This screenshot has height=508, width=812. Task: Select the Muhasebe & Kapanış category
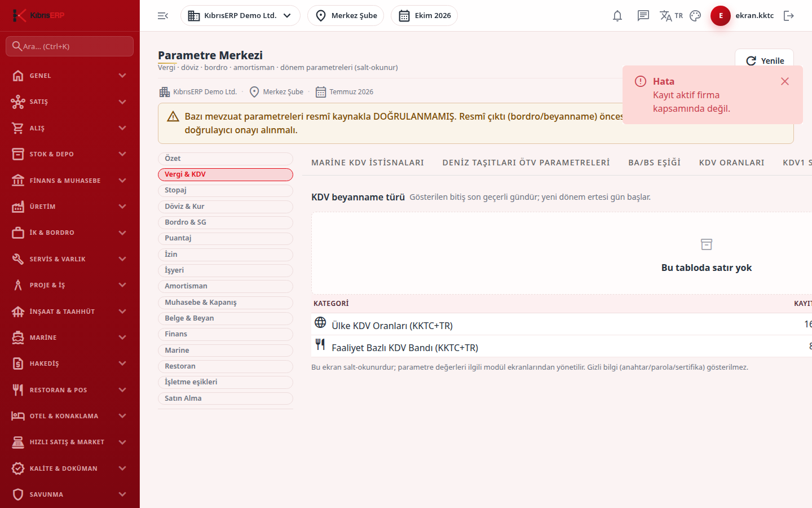(226, 303)
